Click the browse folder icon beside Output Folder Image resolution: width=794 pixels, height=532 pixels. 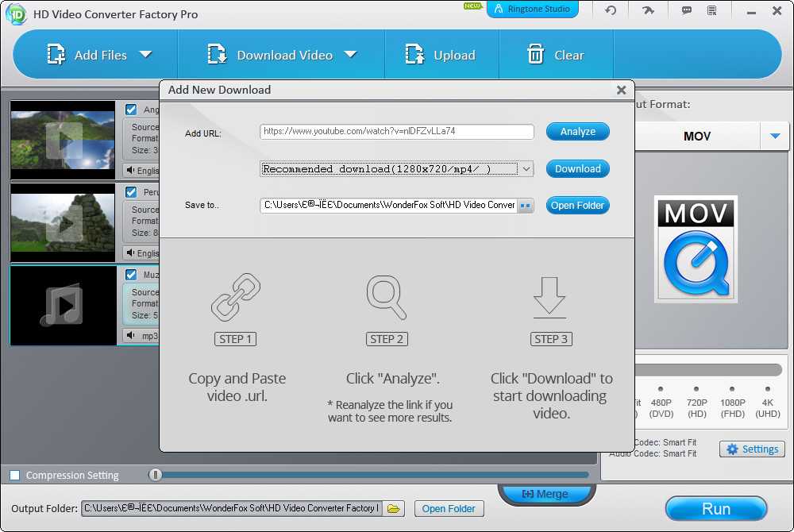tap(395, 508)
